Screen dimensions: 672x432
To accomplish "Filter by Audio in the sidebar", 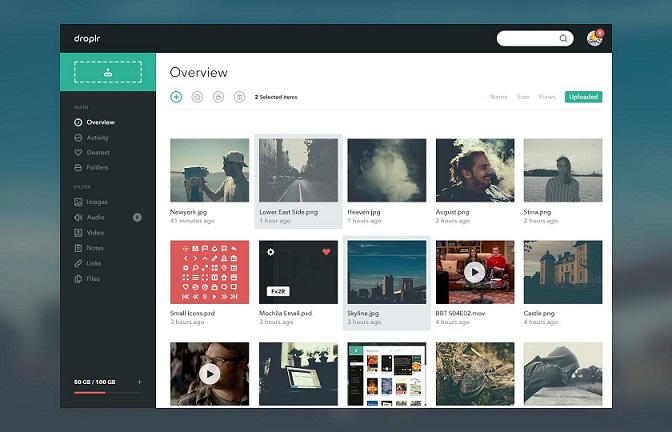I will click(96, 217).
